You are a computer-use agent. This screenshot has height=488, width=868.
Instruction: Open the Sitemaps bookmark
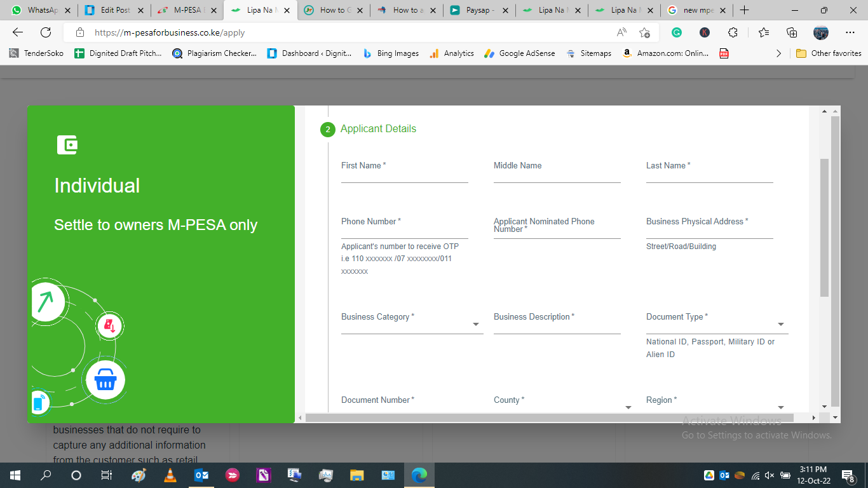(589, 53)
